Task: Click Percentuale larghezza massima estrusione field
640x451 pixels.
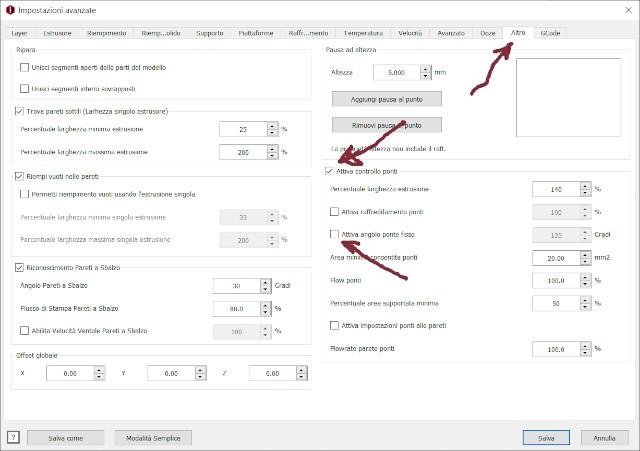Action: click(243, 152)
